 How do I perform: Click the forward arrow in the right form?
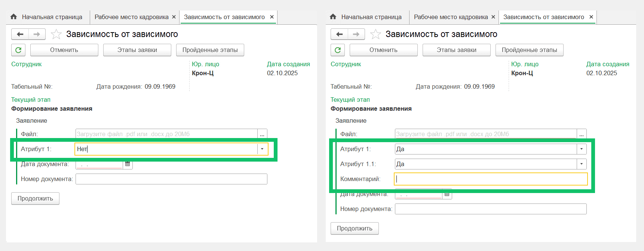[x=356, y=34]
